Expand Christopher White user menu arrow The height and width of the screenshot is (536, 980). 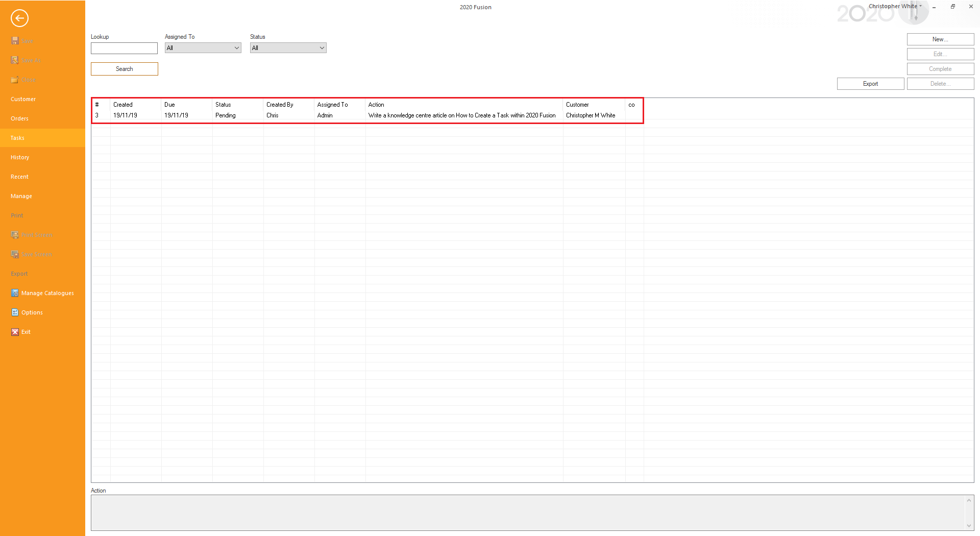point(921,6)
